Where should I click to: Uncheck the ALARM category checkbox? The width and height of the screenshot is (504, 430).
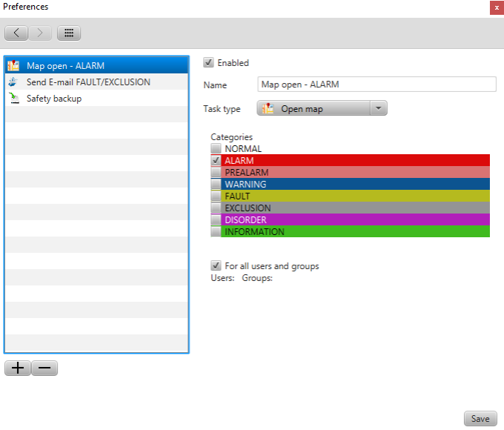[216, 160]
